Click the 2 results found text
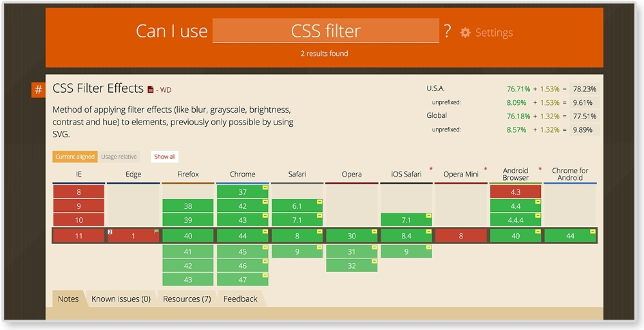Viewport: 644px width, 330px height. pyautogui.click(x=324, y=53)
